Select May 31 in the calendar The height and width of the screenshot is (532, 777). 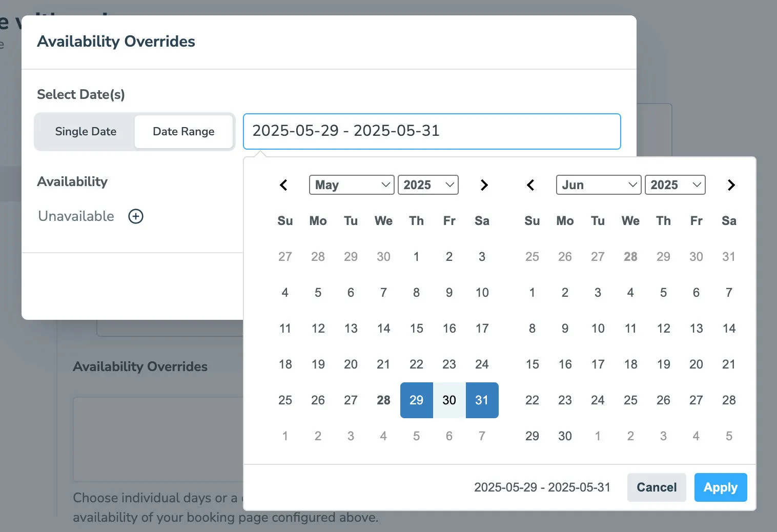(482, 400)
